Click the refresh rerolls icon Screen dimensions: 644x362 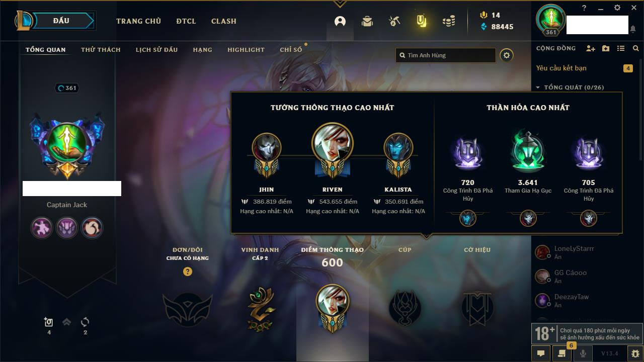coord(85,322)
